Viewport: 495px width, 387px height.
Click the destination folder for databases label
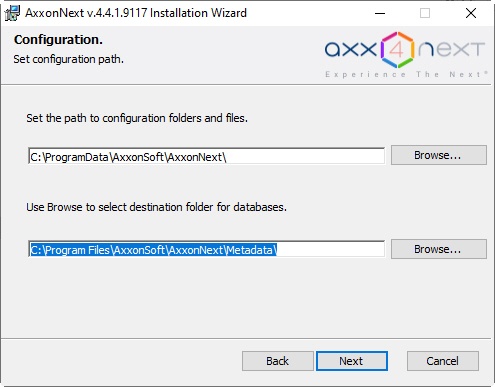(157, 207)
